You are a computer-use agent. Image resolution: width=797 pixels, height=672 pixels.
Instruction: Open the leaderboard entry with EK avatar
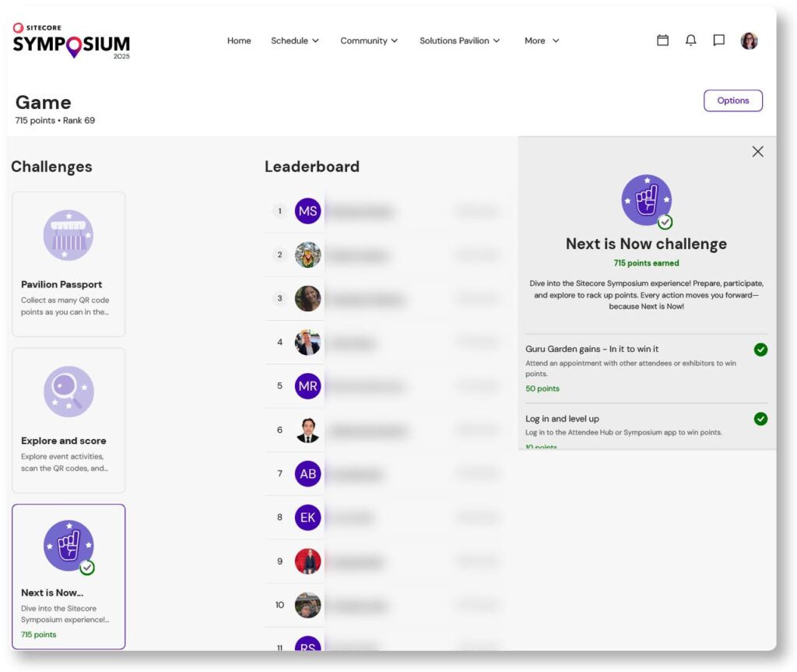pyautogui.click(x=307, y=517)
